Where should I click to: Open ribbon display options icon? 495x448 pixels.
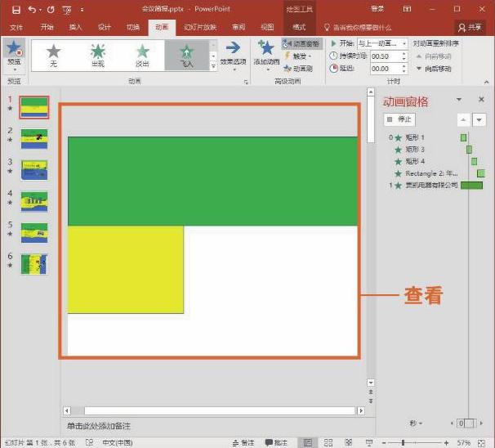(408, 9)
